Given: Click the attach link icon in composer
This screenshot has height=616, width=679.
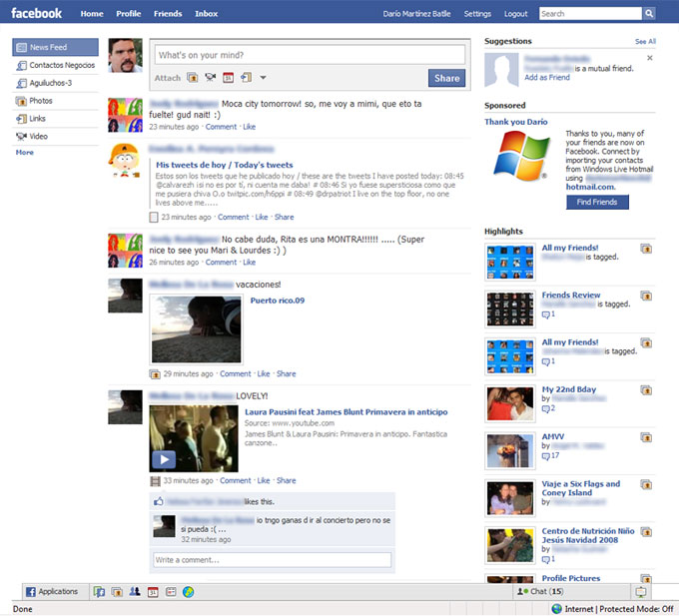Looking at the screenshot, I should (x=246, y=78).
